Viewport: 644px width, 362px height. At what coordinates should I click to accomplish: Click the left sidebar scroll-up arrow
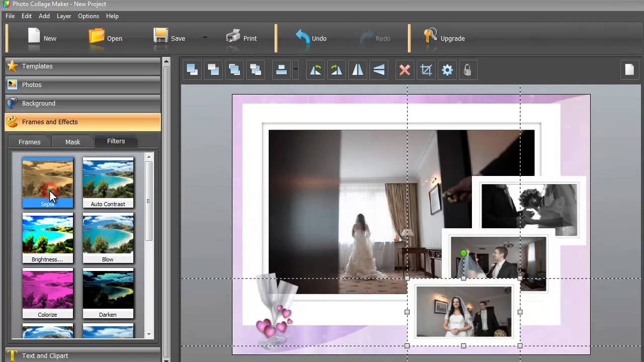(x=166, y=61)
